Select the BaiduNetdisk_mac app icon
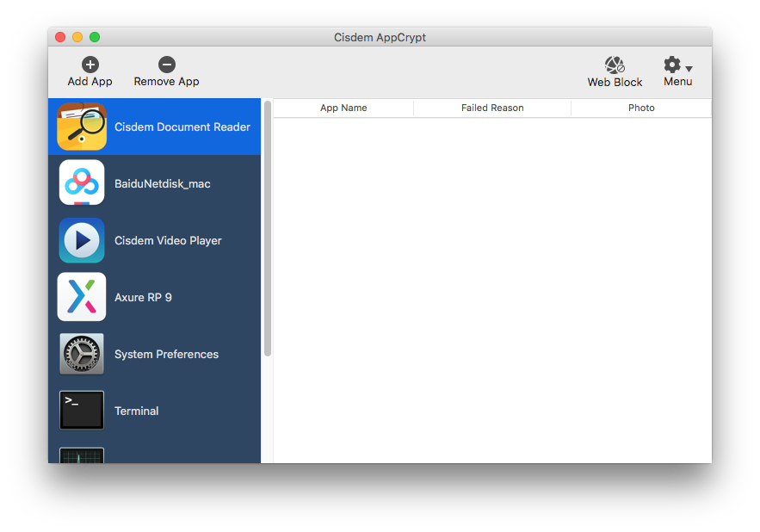This screenshot has height=532, width=760. [x=82, y=182]
